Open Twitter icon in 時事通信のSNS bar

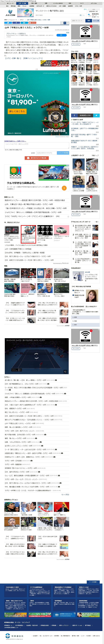point(96,115)
